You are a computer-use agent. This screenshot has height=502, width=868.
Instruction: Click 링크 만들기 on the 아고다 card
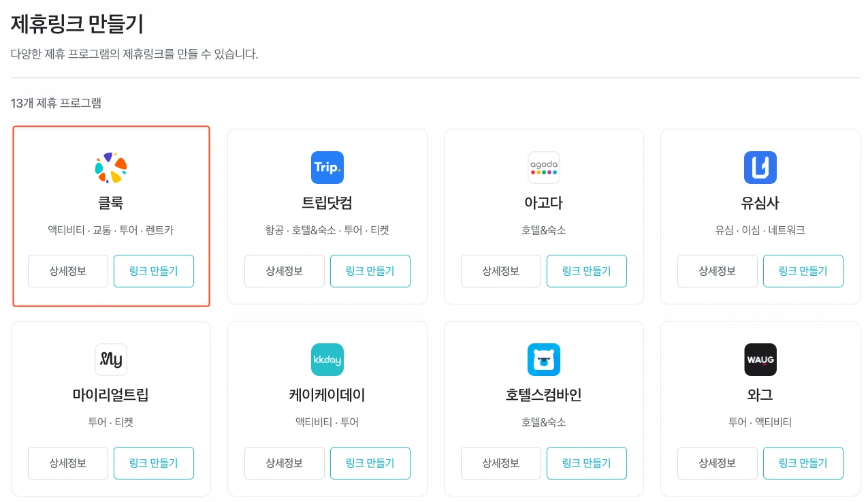coord(587,270)
